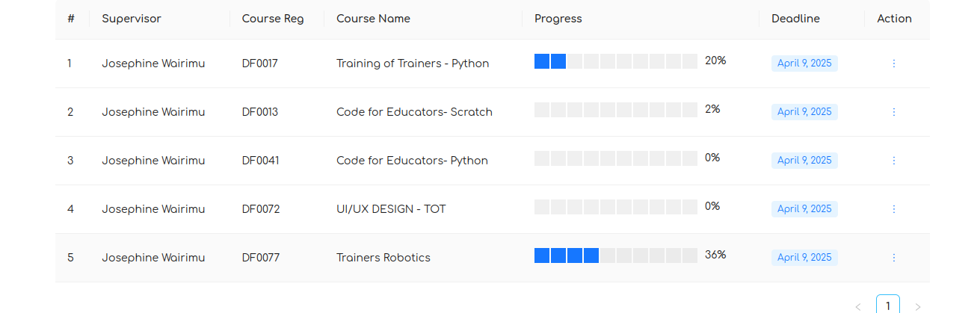Click the Course Reg column header
Image resolution: width=980 pixels, height=313 pixels.
(273, 19)
